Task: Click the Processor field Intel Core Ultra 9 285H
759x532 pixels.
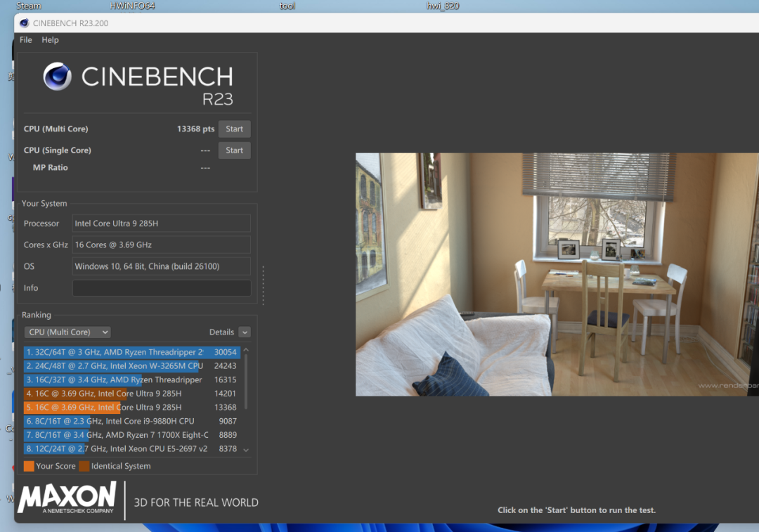Action: coord(161,223)
